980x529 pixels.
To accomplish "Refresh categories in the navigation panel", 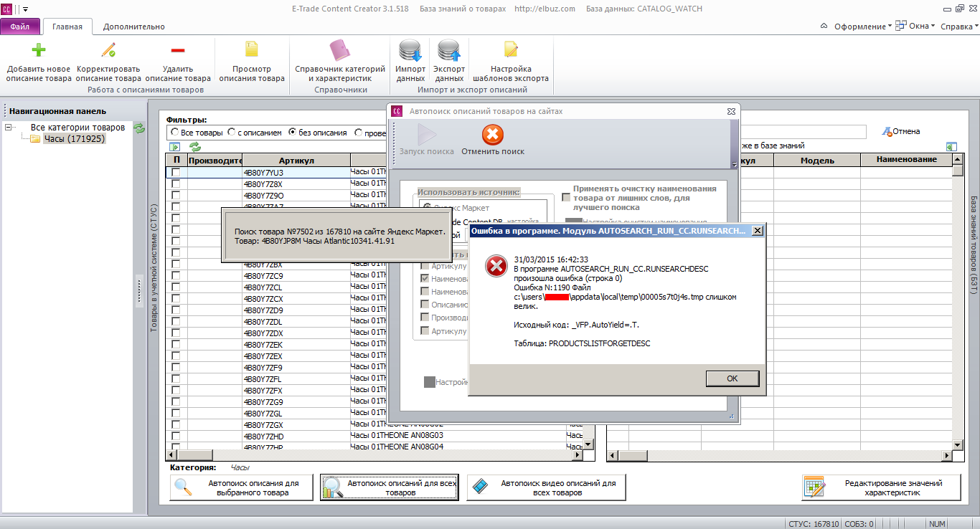I will coord(139,128).
